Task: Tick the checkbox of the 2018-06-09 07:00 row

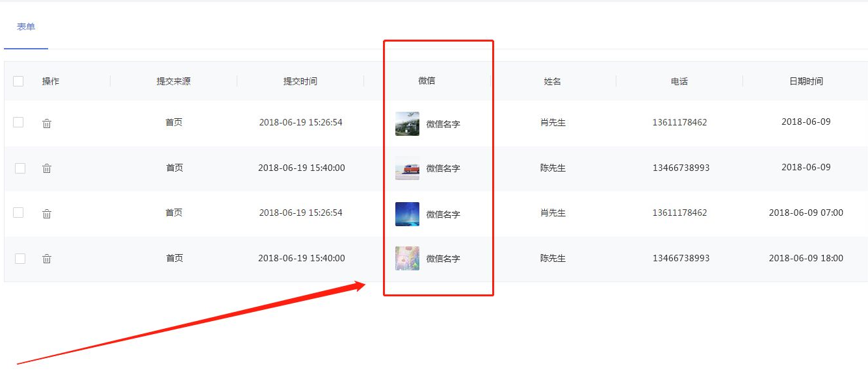Action: pyautogui.click(x=18, y=213)
